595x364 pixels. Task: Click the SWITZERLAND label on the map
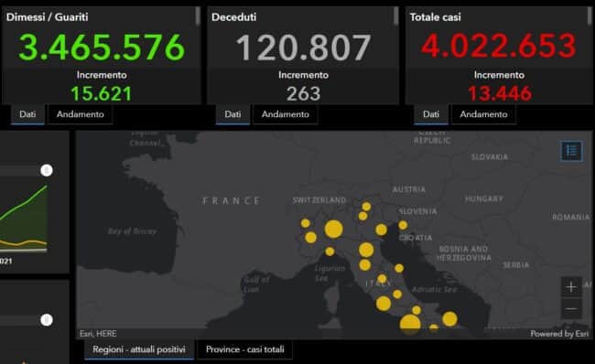coord(319,200)
